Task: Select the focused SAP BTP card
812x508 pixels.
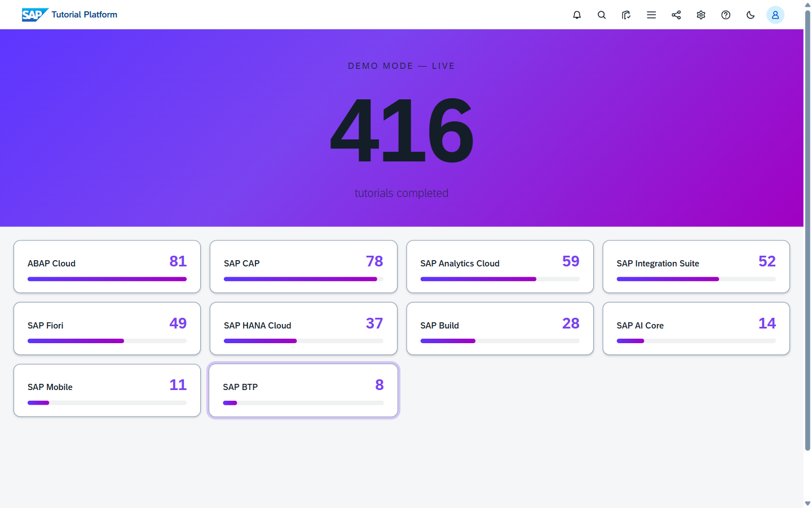Action: tap(303, 391)
